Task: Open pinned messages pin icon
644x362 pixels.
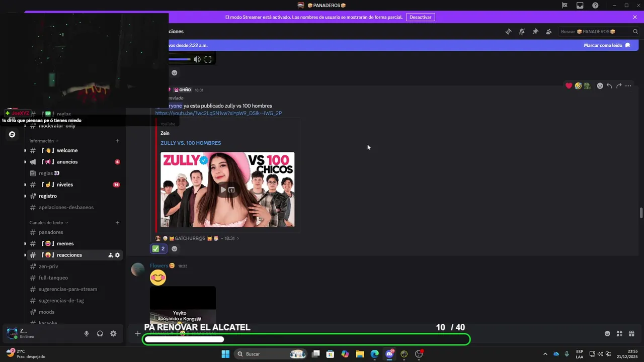Action: coord(535,32)
